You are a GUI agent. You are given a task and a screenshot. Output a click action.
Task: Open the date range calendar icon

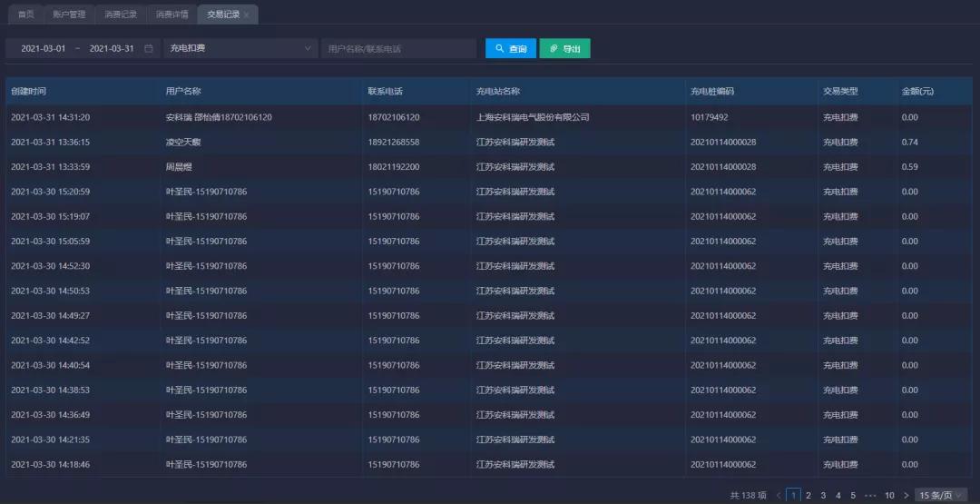click(149, 49)
